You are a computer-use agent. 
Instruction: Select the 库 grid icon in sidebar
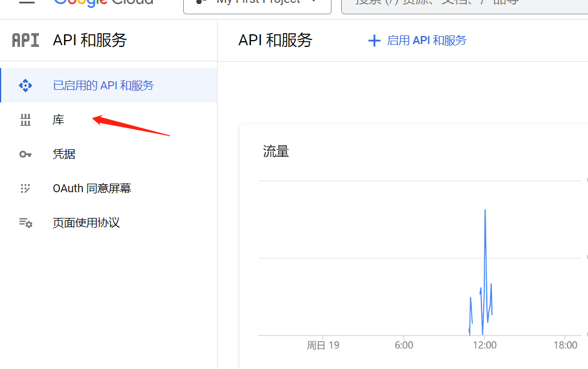(25, 120)
